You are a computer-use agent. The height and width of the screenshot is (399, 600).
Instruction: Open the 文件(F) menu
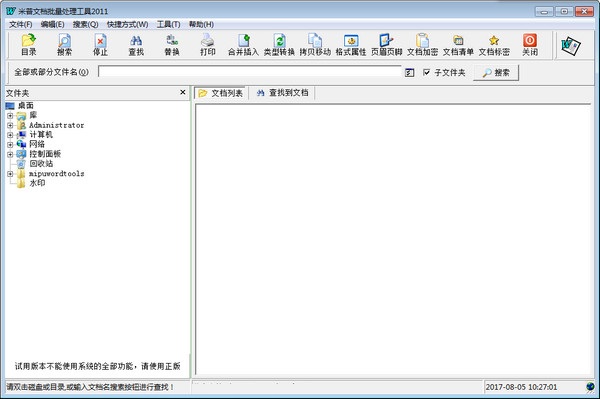click(x=21, y=24)
